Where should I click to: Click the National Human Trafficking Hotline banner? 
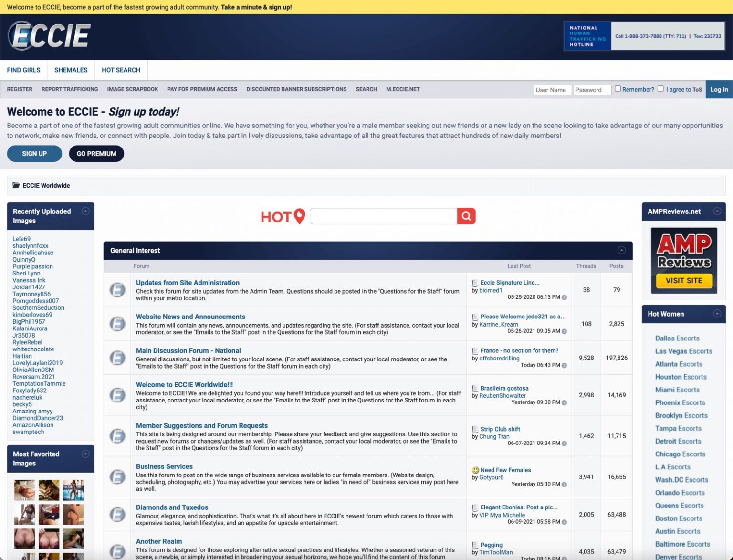[645, 36]
